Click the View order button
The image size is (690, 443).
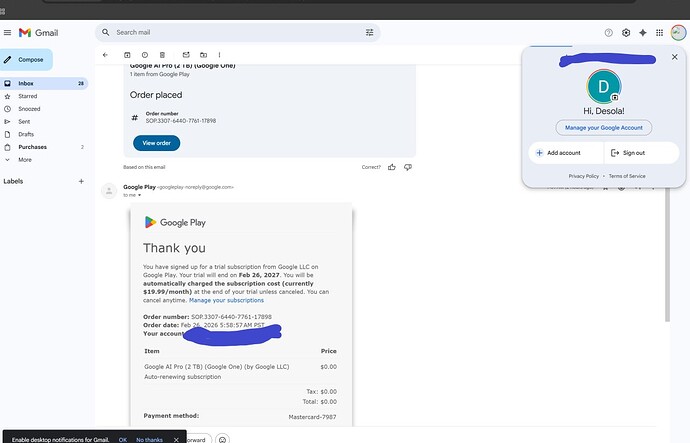click(156, 143)
